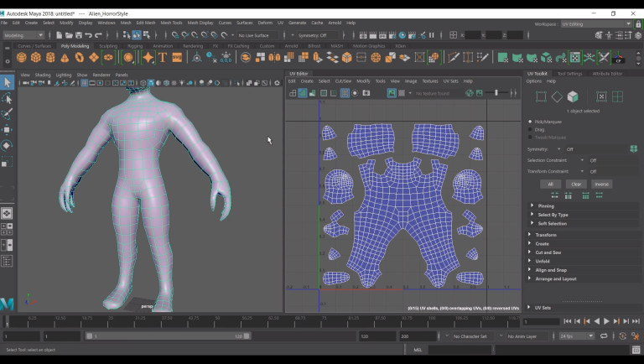Open the Modeling menu set dropdown
Image resolution: width=644 pixels, height=364 pixels.
[x=23, y=35]
